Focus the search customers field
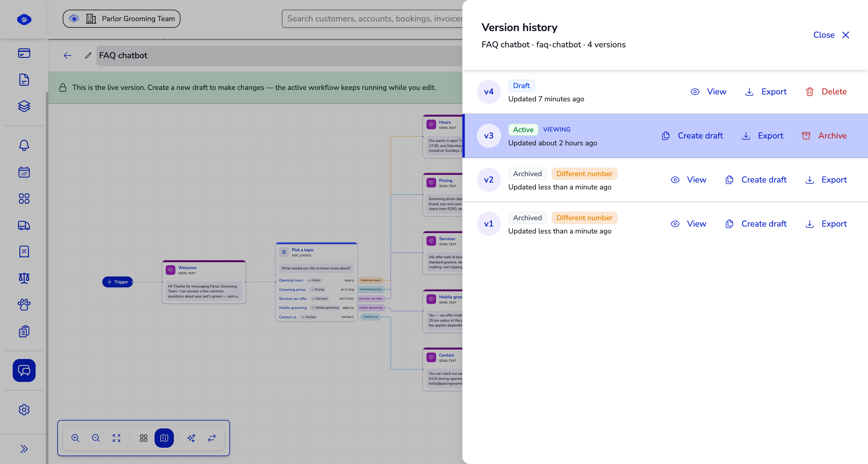Viewport: 868px width, 464px height. pyautogui.click(x=372, y=18)
